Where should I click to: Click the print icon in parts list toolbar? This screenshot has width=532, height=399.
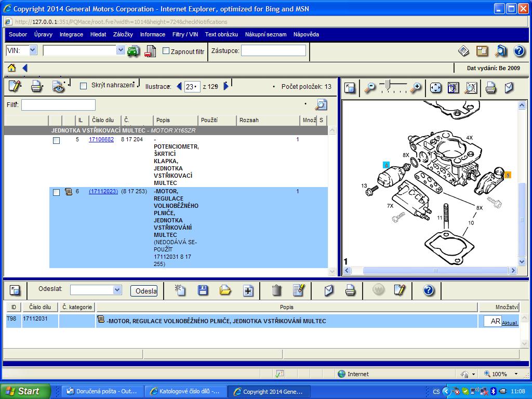click(x=36, y=86)
